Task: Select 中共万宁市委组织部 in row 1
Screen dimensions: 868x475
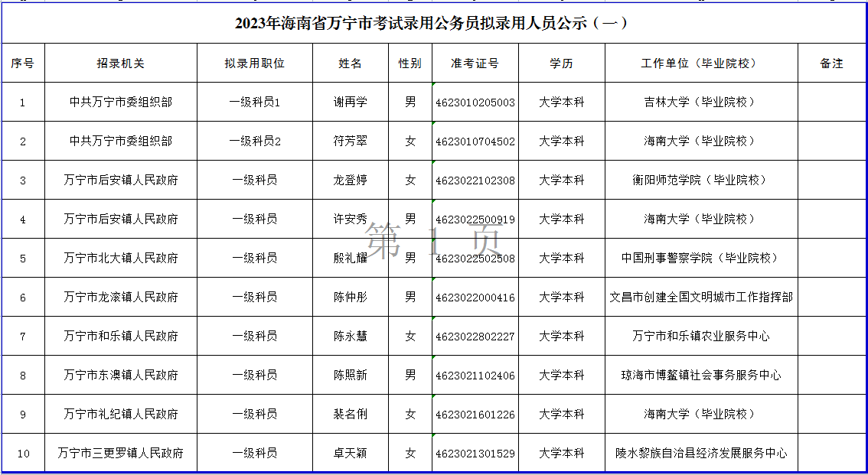Action: click(x=121, y=102)
